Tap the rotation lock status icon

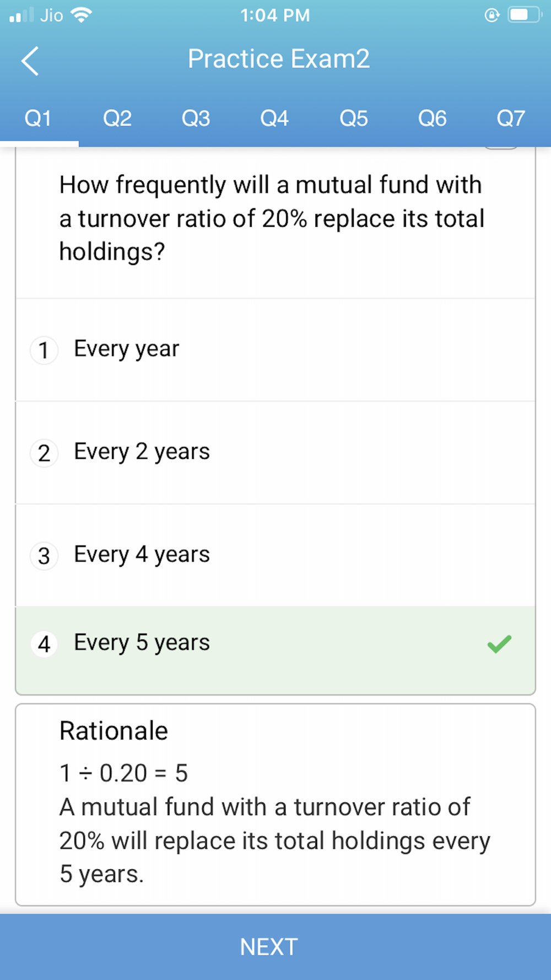pyautogui.click(x=491, y=15)
